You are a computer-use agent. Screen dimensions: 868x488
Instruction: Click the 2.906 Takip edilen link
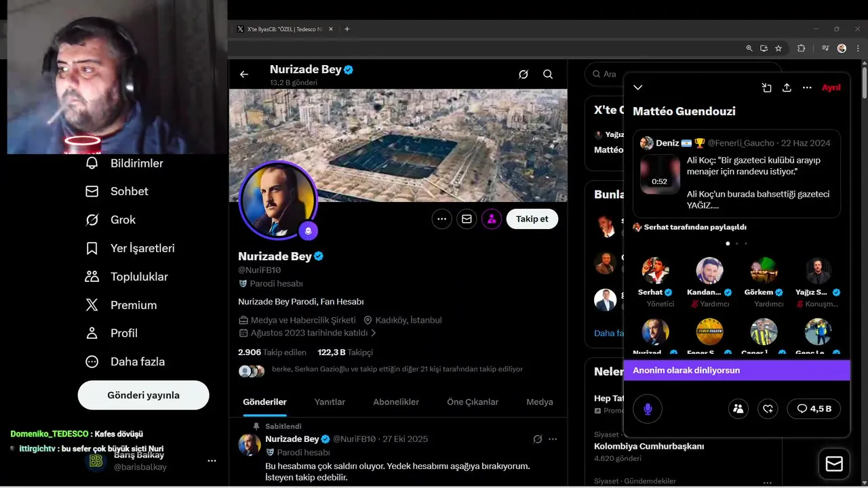(272, 352)
